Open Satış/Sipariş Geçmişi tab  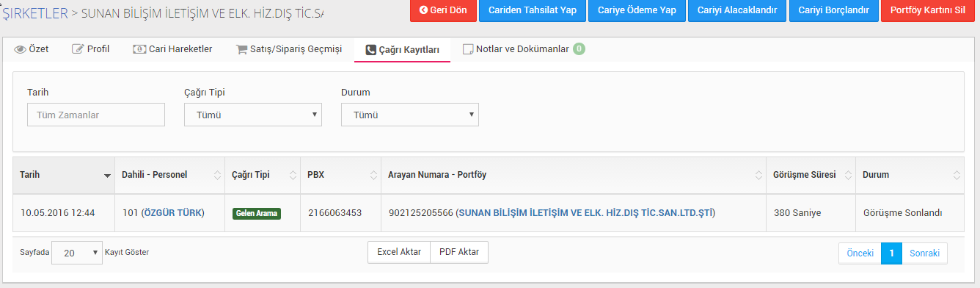click(289, 49)
